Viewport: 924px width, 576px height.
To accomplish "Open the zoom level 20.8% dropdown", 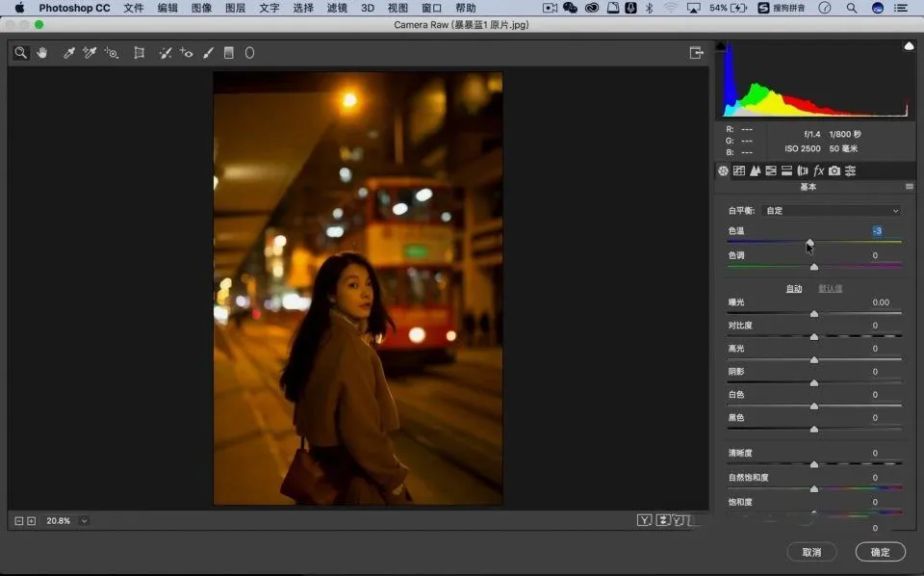I will (x=85, y=521).
